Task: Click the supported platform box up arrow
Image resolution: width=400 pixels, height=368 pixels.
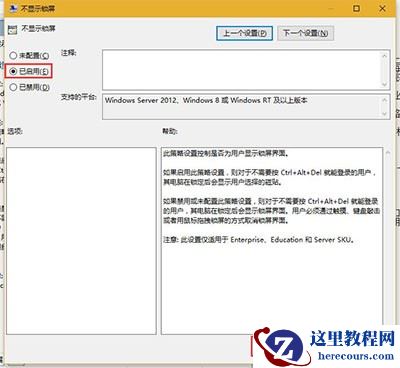Action: click(x=385, y=100)
